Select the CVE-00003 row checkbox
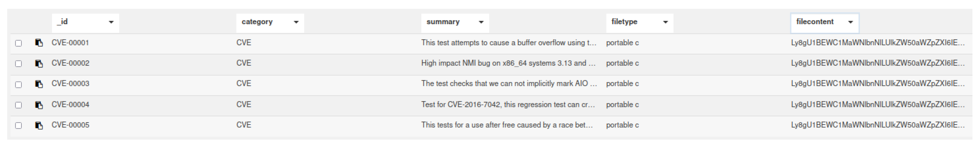Image resolution: width=980 pixels, height=150 pixels. point(18,84)
